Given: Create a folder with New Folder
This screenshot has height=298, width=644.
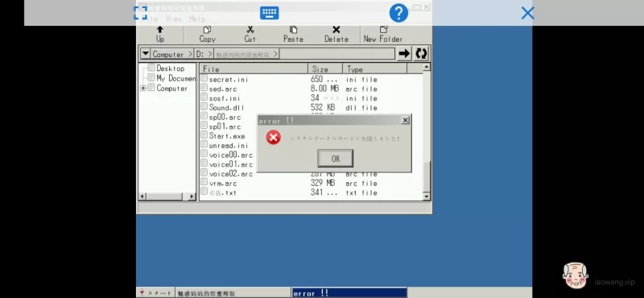Looking at the screenshot, I should click(383, 35).
